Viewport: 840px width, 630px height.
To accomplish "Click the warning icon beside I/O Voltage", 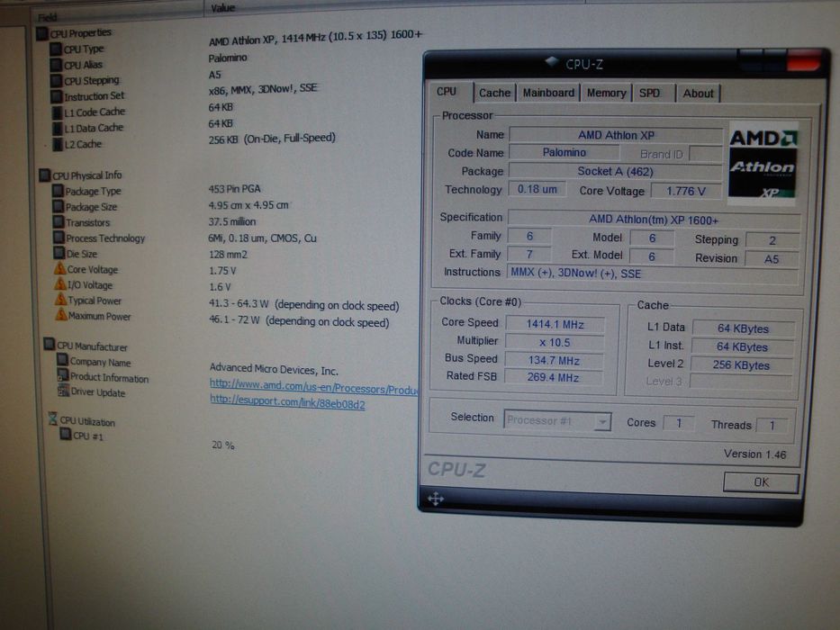I will coord(60,283).
